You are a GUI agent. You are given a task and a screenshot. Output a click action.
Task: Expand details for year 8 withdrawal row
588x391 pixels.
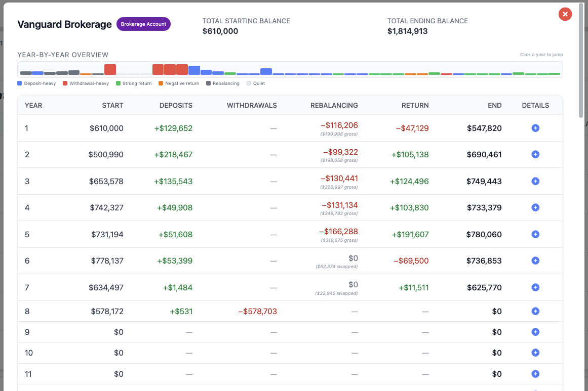click(x=535, y=311)
